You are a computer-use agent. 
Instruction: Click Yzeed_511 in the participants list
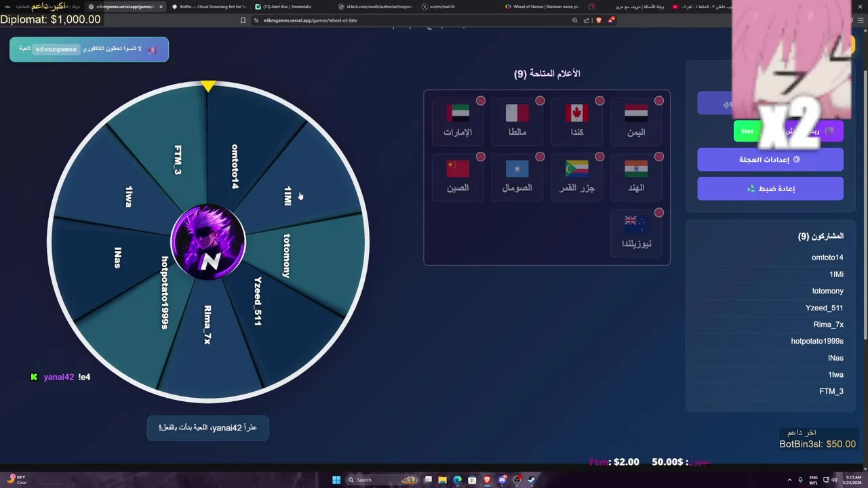pos(824,308)
